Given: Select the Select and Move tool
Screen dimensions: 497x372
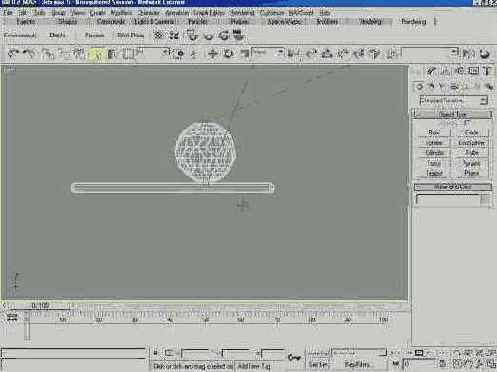Looking at the screenshot, I should (213, 53).
